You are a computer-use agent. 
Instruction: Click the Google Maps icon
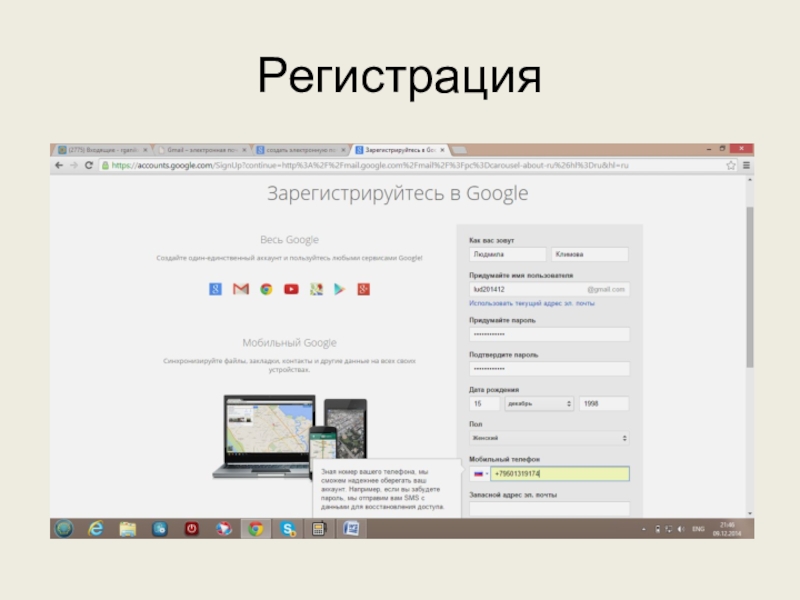(x=316, y=289)
